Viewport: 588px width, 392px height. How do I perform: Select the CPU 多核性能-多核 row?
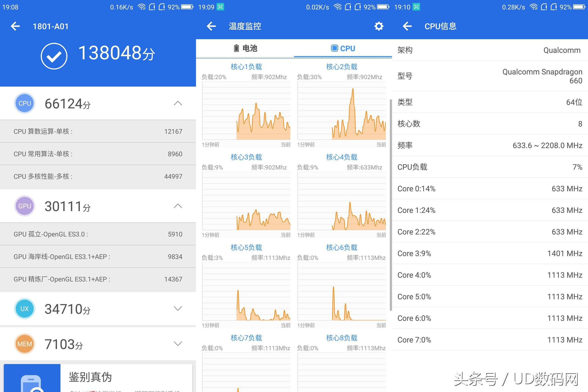(98, 176)
